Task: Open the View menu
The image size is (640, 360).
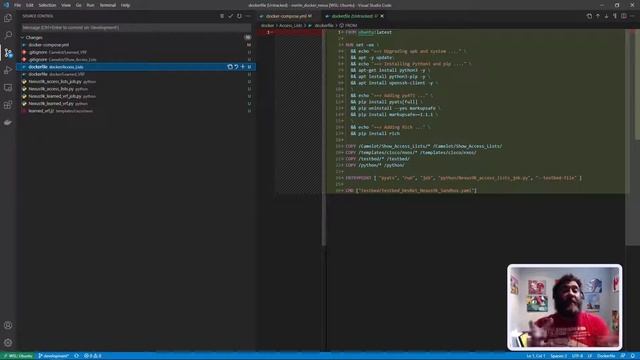Action: (x=66, y=5)
